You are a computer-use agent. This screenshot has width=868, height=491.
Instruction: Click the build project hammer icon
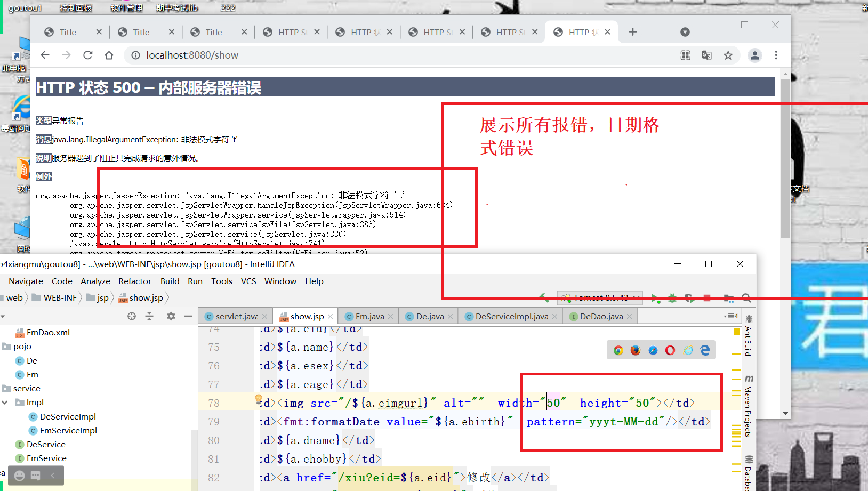coord(543,297)
